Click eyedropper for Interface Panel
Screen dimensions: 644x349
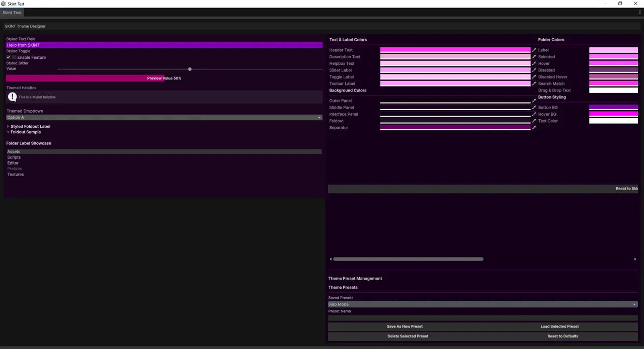click(x=534, y=114)
